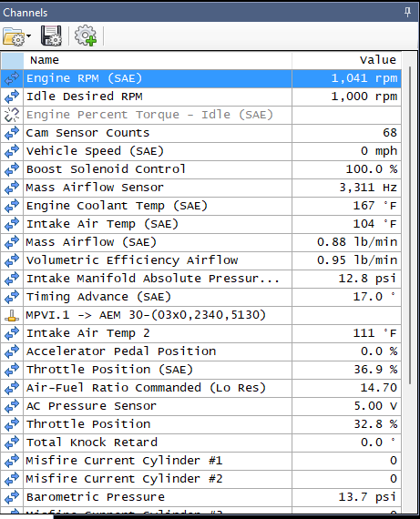
Task: Click the Boost Solenoid Control channel icon
Action: click(12, 169)
